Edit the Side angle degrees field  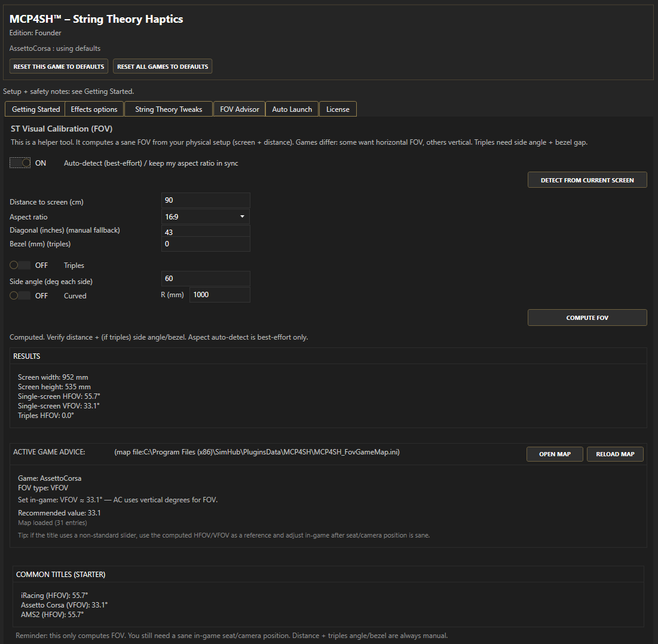[x=206, y=278]
